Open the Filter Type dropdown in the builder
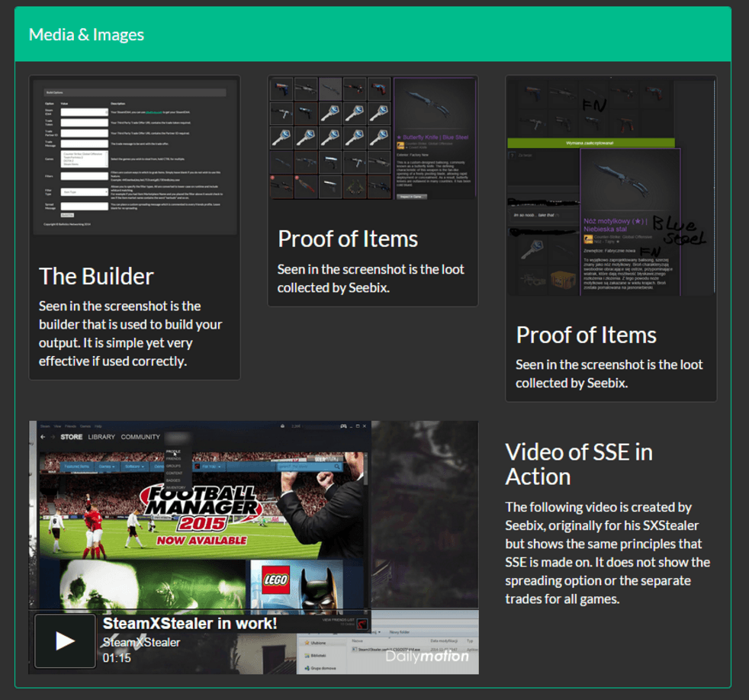This screenshot has height=700, width=749. click(84, 193)
